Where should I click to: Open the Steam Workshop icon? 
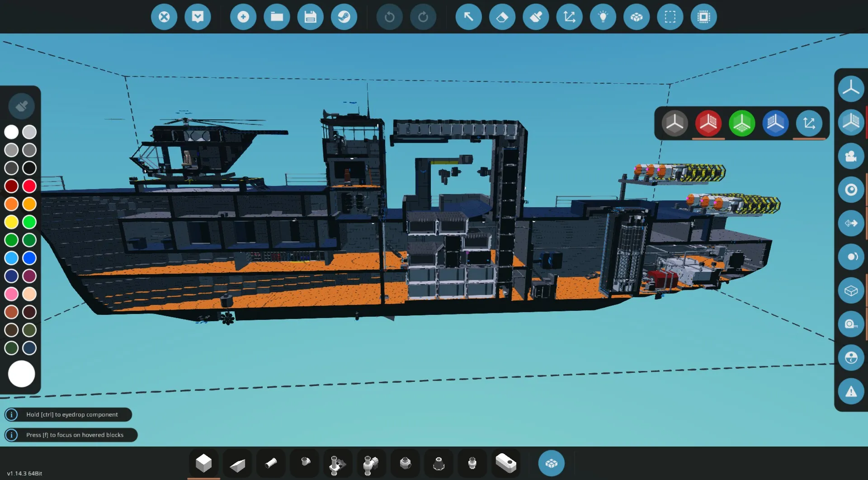coord(344,17)
